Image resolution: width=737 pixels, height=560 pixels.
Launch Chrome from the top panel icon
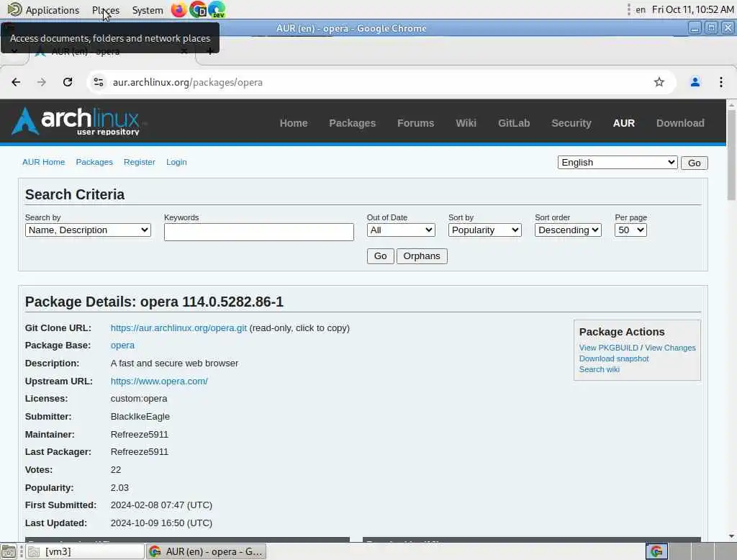click(x=198, y=9)
